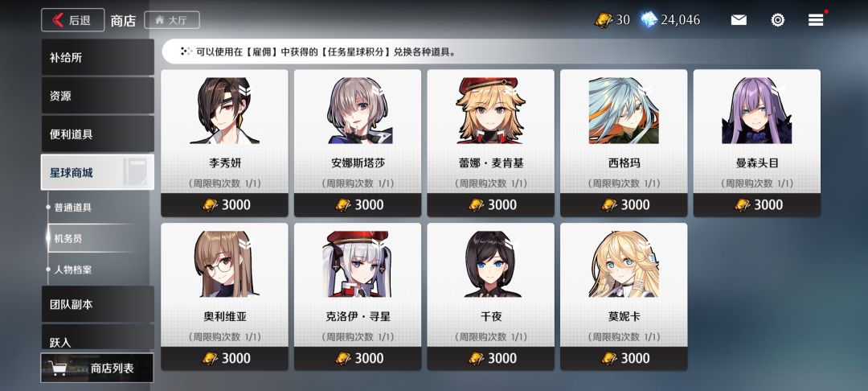Open 便利道具 category
Viewport: 868px width, 391px height.
pos(97,134)
